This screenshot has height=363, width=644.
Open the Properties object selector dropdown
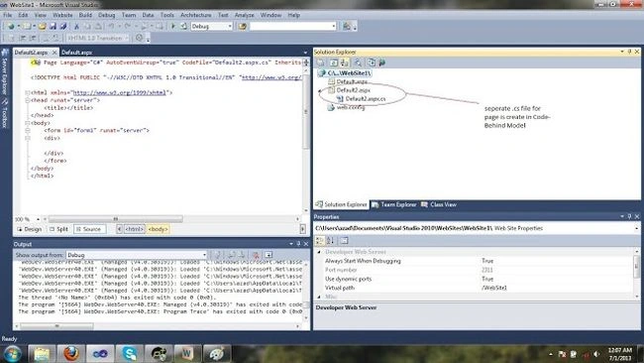(x=637, y=228)
